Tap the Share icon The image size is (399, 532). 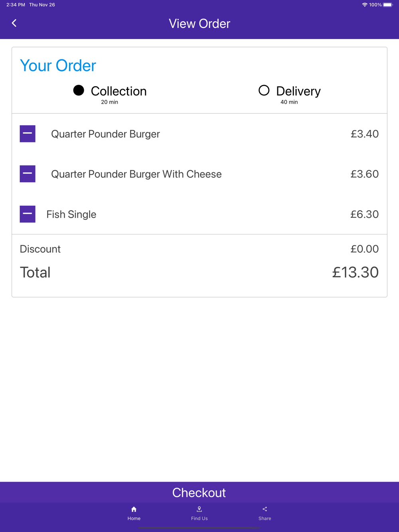265,509
